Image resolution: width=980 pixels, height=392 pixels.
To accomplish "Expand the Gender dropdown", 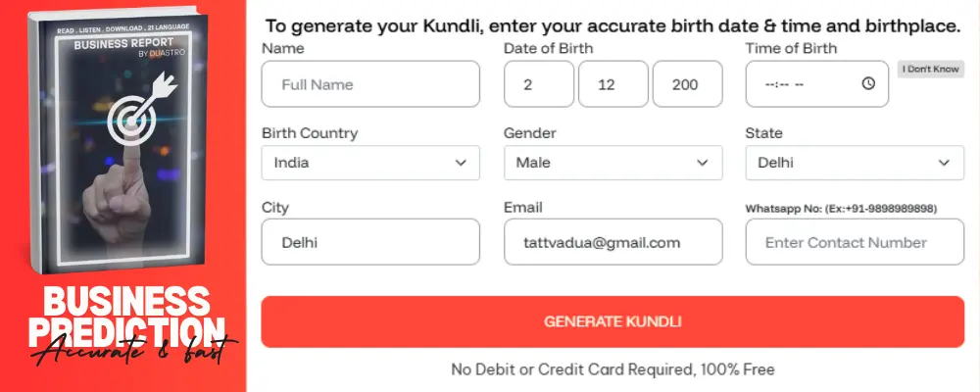I will coord(612,163).
